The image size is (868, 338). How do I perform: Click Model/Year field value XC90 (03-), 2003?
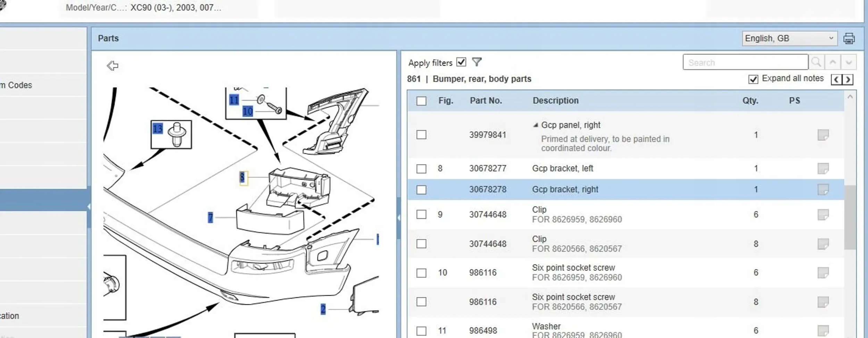[176, 8]
